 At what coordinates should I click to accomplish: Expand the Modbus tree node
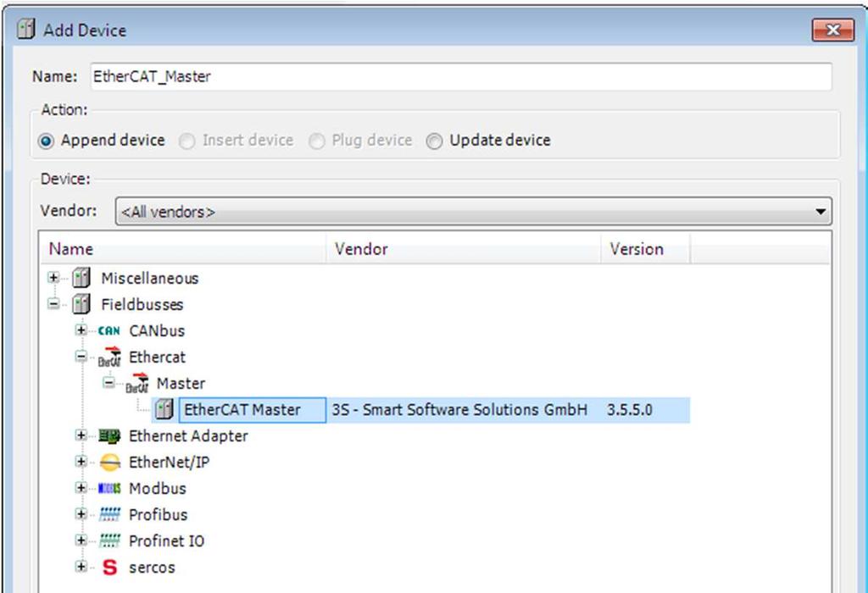(81, 488)
